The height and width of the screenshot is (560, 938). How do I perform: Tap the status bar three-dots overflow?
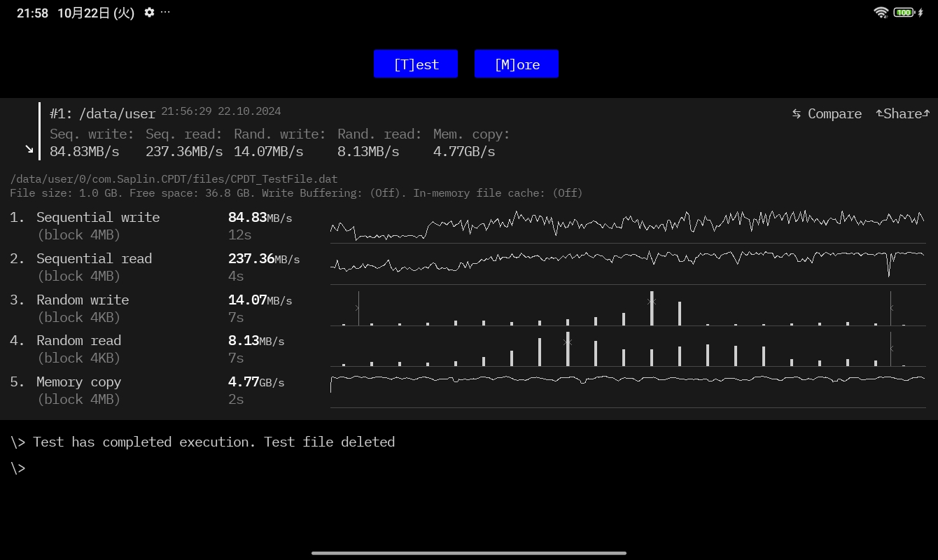165,13
